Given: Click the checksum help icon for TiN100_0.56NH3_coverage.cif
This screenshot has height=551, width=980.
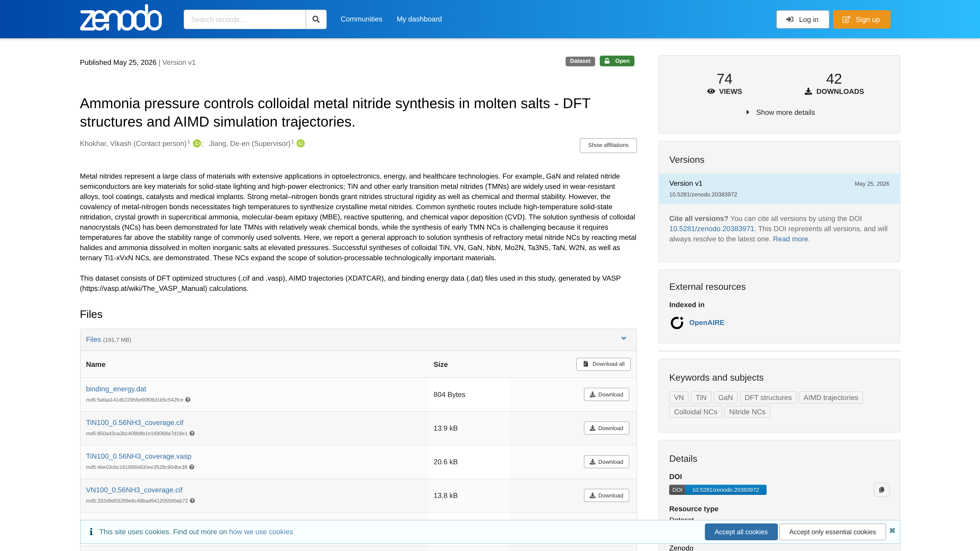Looking at the screenshot, I should 192,433.
